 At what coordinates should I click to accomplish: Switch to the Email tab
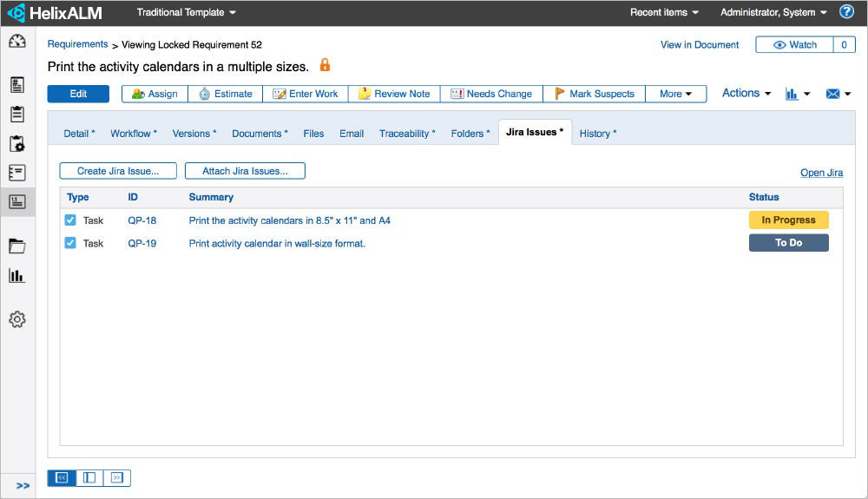[x=352, y=134]
